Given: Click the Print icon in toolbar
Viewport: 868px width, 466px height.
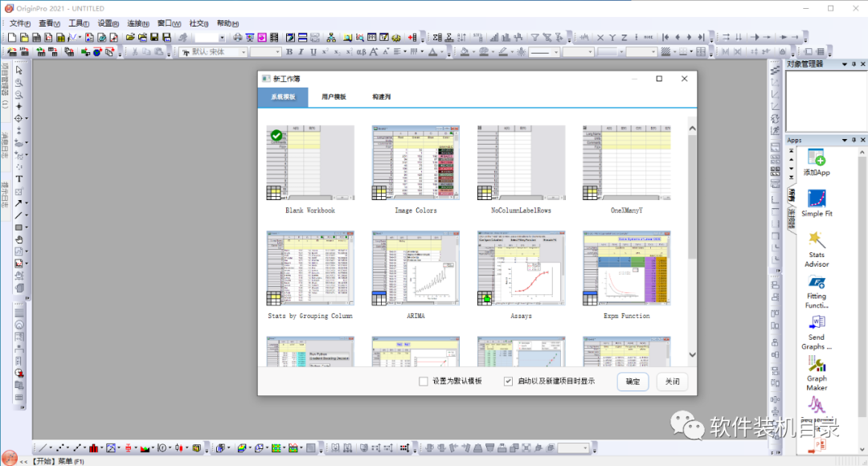Looking at the screenshot, I should [237, 38].
